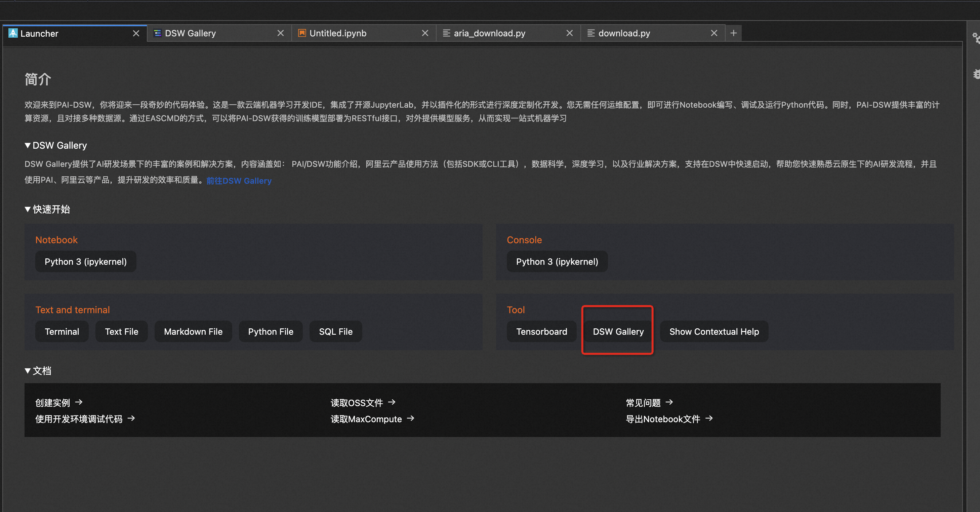The image size is (980, 512).
Task: Close the DSW Gallery tab
Action: click(280, 33)
